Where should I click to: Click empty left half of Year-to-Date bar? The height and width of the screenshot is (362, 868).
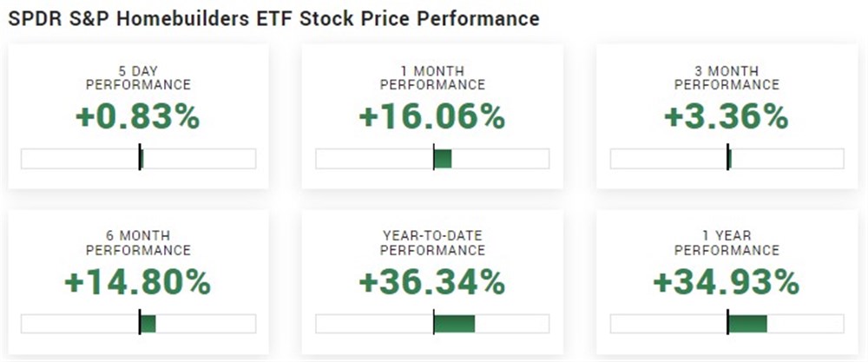(373, 324)
